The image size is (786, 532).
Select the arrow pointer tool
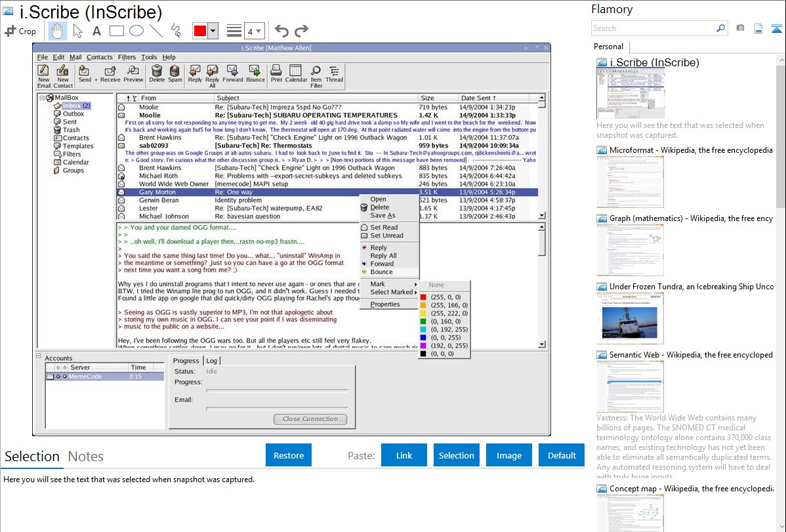[77, 31]
